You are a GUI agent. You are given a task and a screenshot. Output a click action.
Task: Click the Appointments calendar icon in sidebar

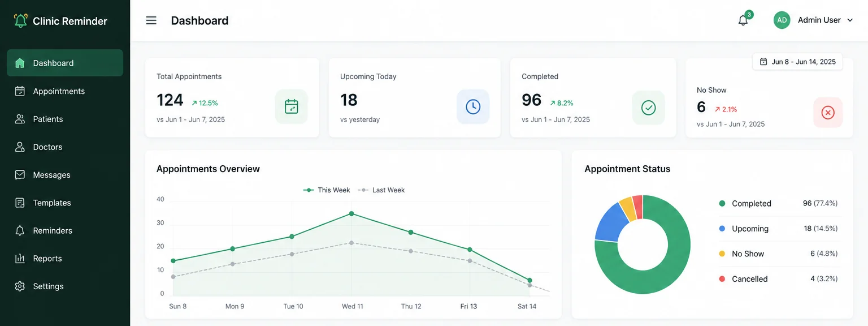[20, 91]
